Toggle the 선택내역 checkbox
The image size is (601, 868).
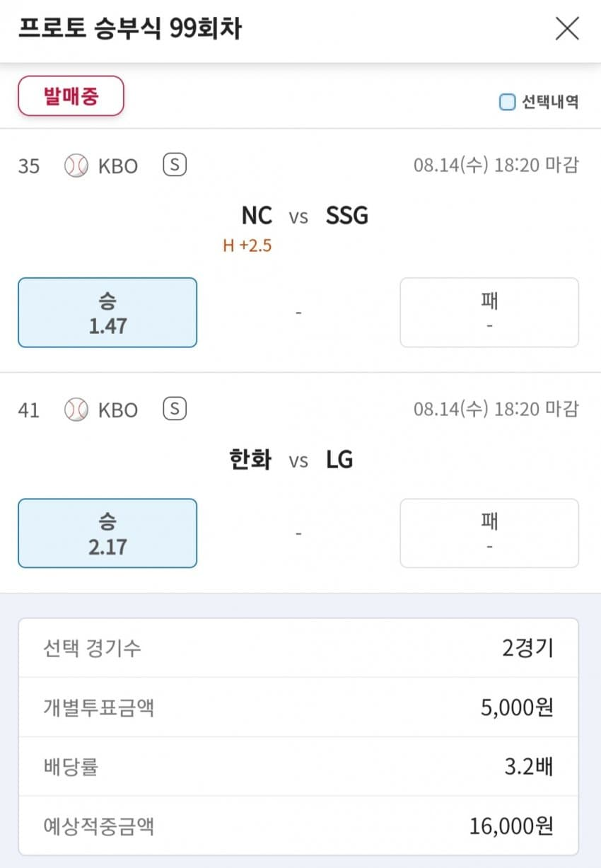coord(507,103)
